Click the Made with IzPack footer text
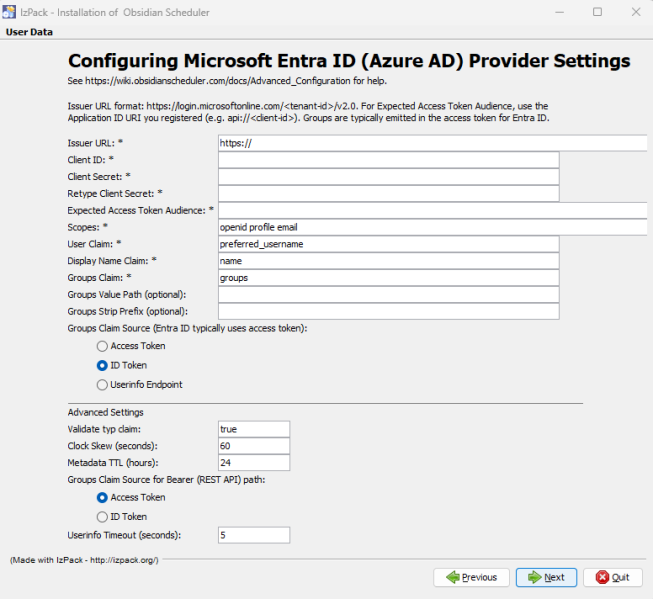This screenshot has height=599, width=653. pyautogui.click(x=84, y=560)
